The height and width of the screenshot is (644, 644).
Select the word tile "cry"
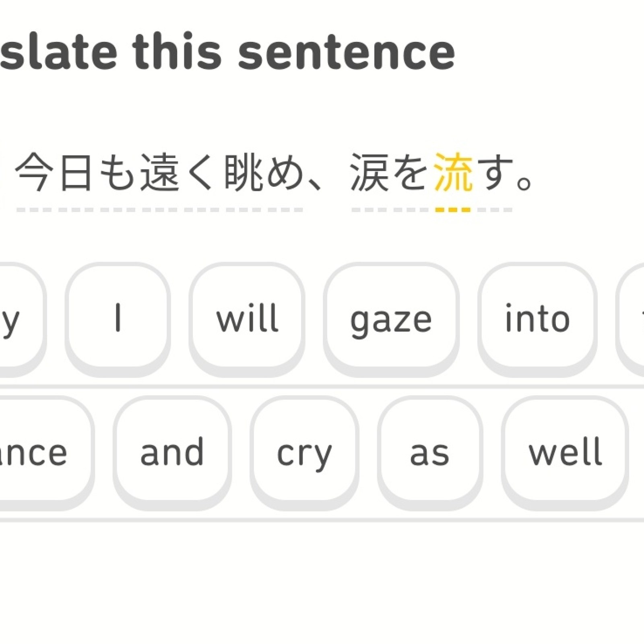[304, 453]
